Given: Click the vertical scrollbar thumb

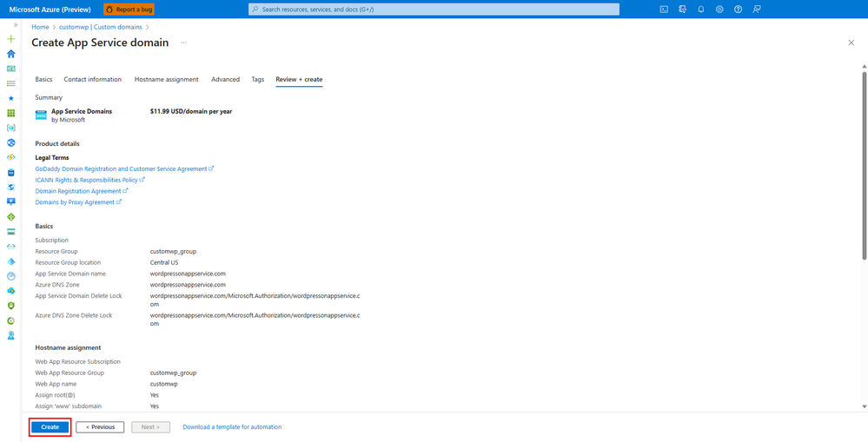Looking at the screenshot, I should (865, 164).
